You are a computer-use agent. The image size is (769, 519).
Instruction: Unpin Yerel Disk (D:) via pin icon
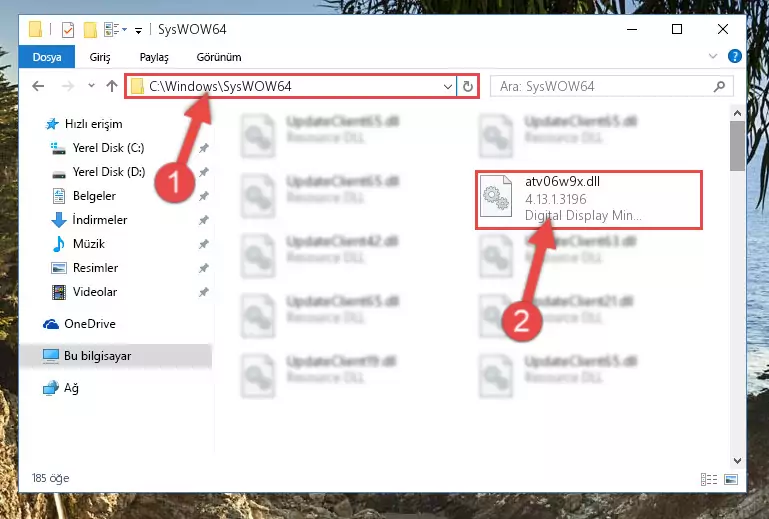(x=204, y=172)
